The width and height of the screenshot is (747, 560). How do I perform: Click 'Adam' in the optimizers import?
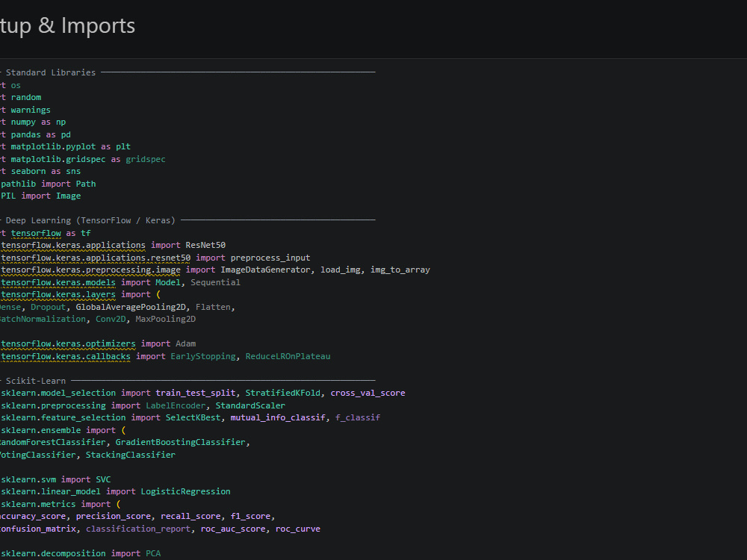186,343
